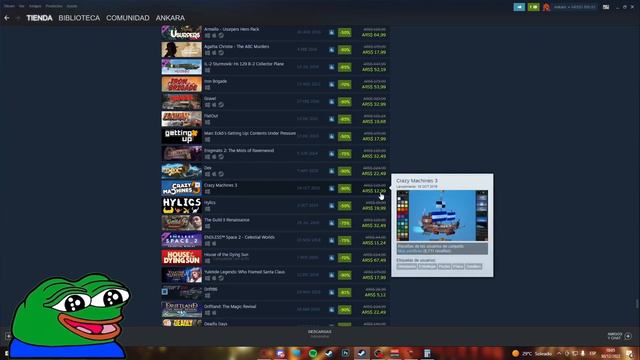Open Spotify from the Windows taskbar

coord(313,353)
